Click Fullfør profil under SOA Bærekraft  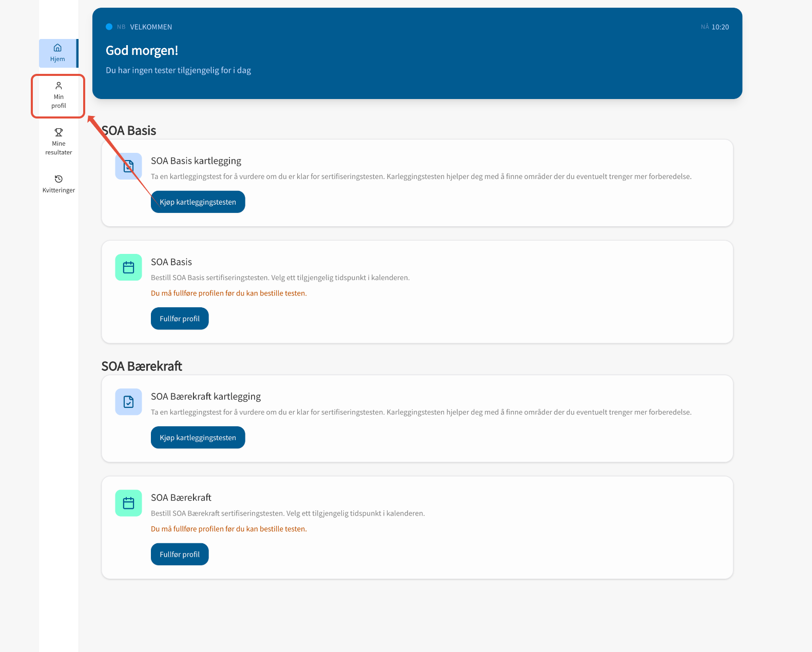[180, 555]
